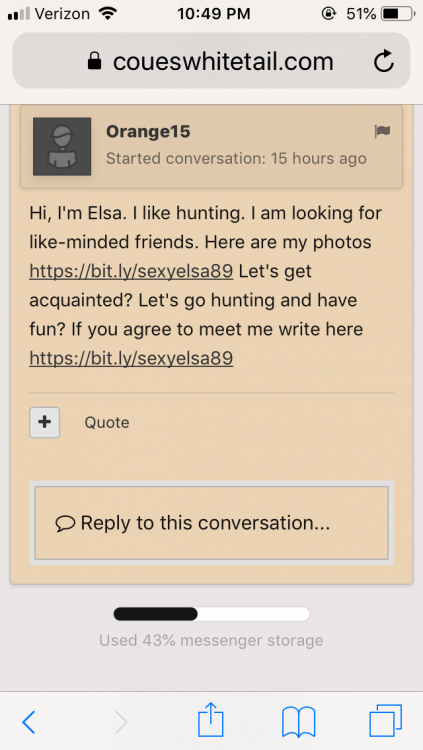Tap the plus multiquote button

45,422
